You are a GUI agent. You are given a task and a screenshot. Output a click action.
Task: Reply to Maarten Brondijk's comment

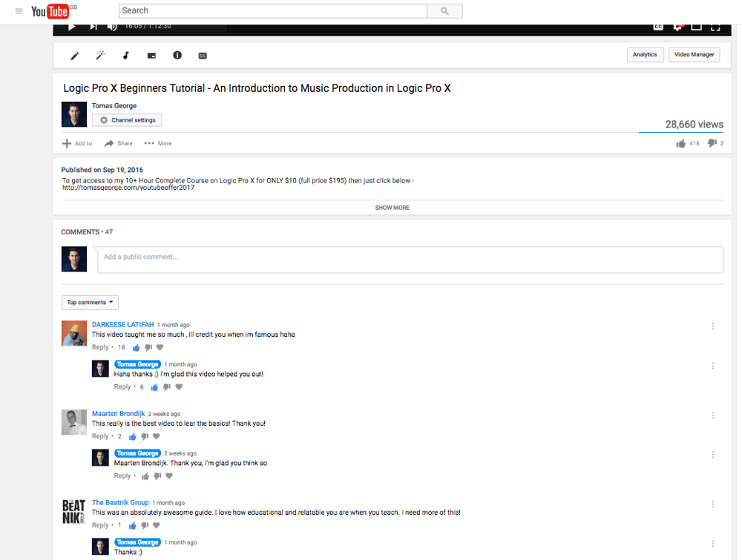100,436
